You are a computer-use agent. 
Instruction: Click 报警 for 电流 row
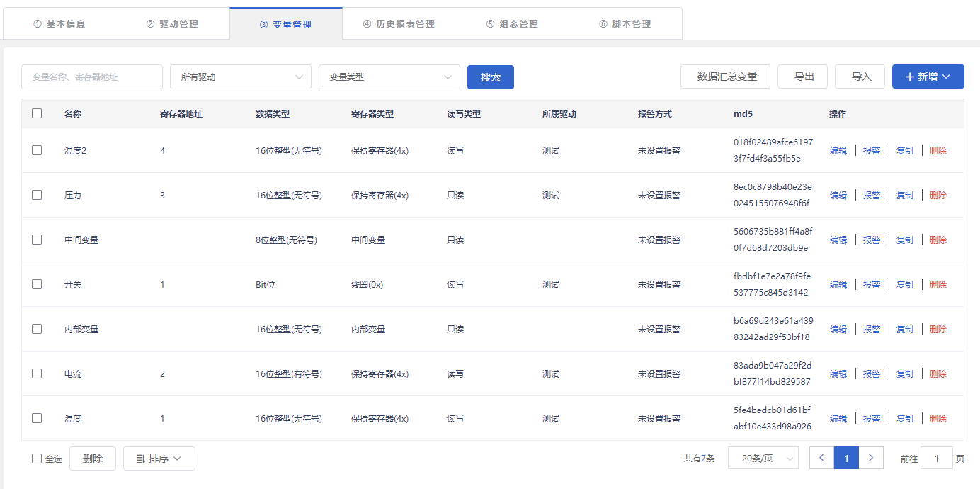point(872,374)
